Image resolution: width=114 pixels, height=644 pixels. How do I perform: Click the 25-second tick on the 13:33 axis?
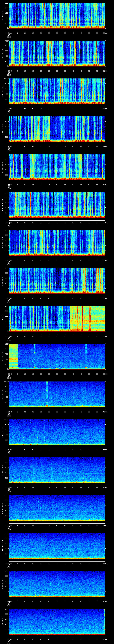click(x=49, y=184)
